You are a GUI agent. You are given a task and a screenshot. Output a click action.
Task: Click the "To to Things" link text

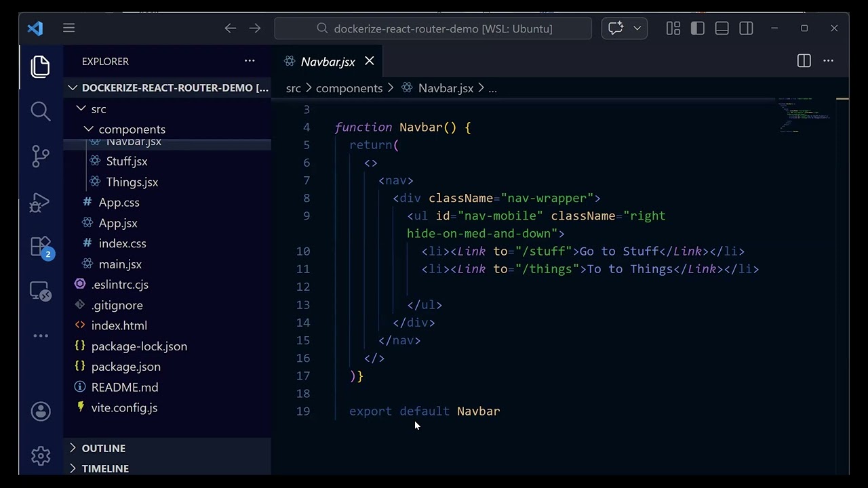pos(630,269)
